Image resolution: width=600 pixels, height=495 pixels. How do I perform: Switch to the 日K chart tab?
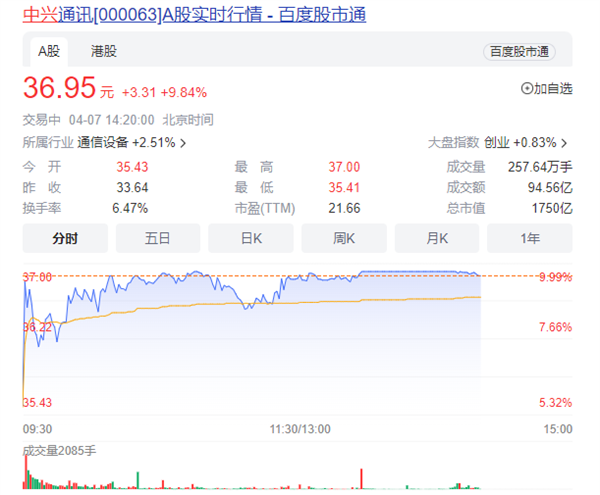[x=251, y=238]
